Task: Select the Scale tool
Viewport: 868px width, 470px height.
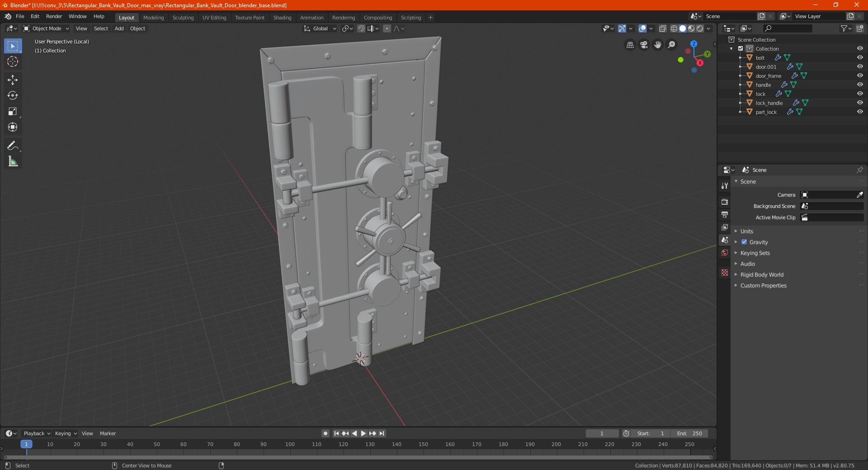Action: pyautogui.click(x=13, y=112)
